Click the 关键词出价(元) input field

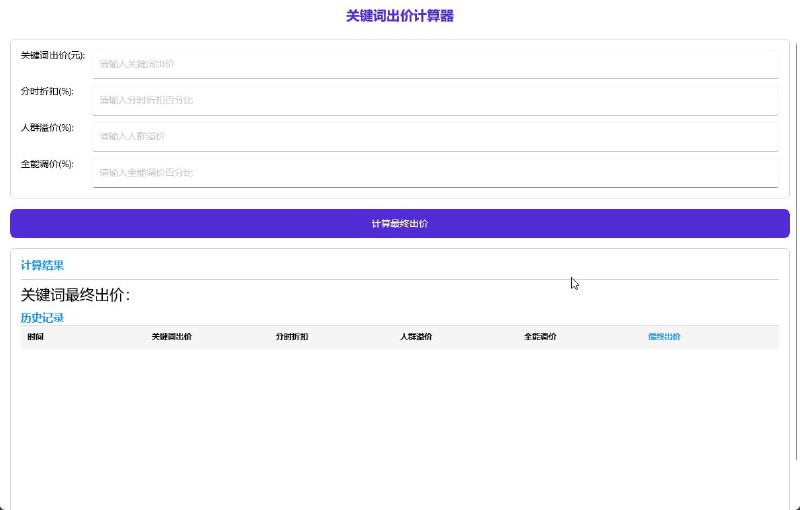(435, 64)
